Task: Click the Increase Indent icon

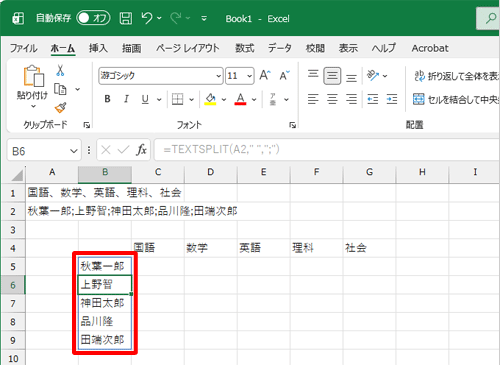Action: (x=392, y=99)
